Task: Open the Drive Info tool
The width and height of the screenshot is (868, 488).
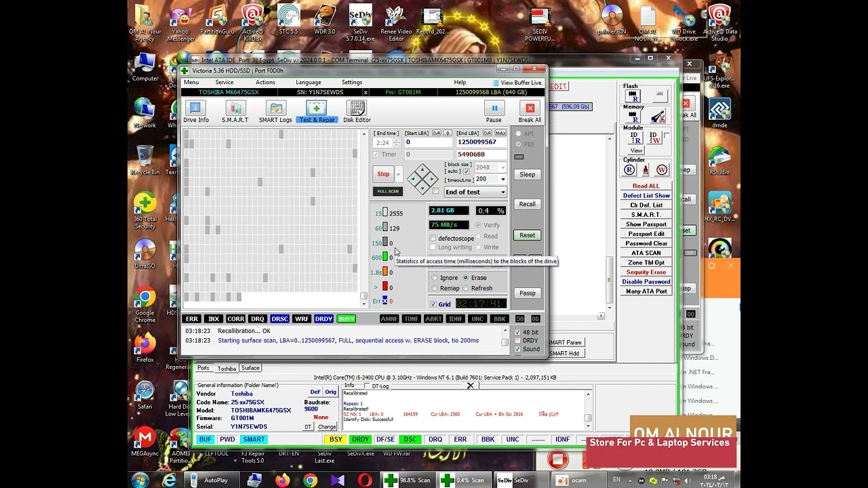Action: pos(195,112)
